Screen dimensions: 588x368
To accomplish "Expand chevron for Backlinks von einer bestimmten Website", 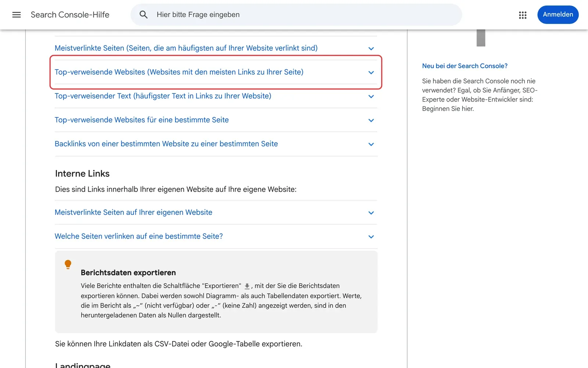I will tap(371, 144).
